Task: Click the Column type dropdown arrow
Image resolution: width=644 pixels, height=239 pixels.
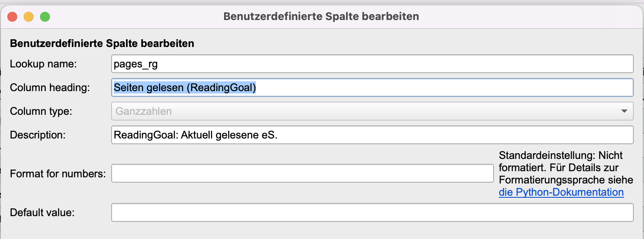Action: [624, 111]
